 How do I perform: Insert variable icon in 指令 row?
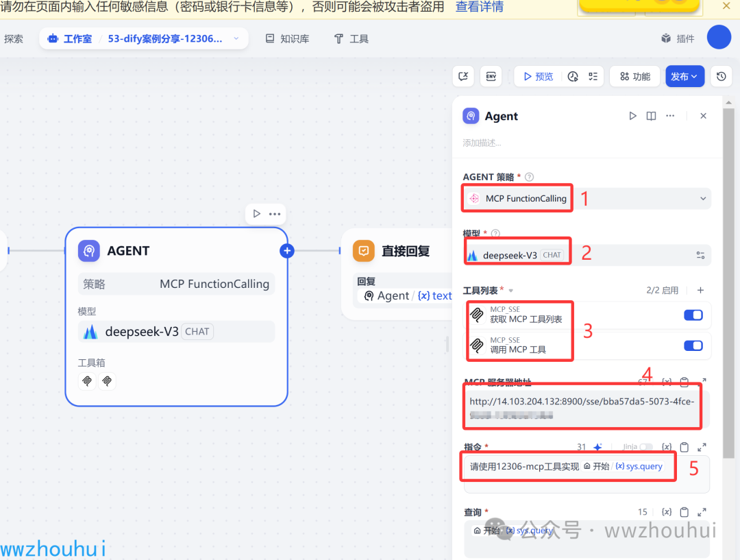point(667,447)
